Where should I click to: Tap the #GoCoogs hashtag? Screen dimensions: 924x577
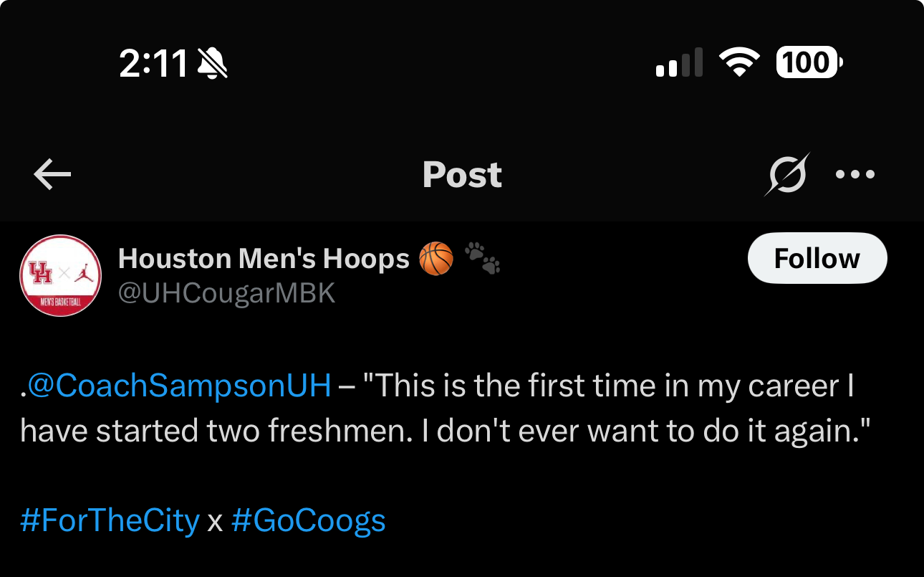click(x=308, y=520)
